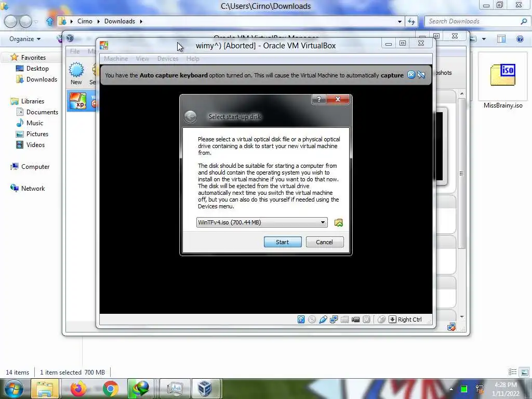Switch to large icons view in status bar
Image resolution: width=532 pixels, height=399 pixels.
525,372
